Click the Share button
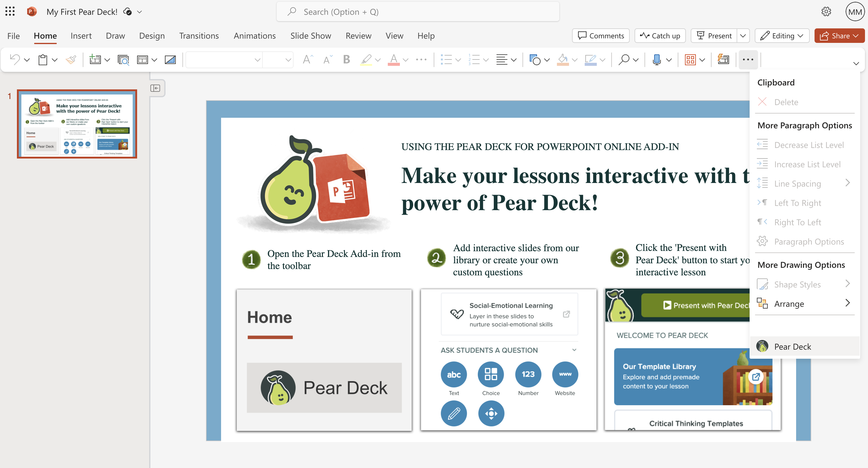Screen dimensions: 868x468 [x=839, y=36]
